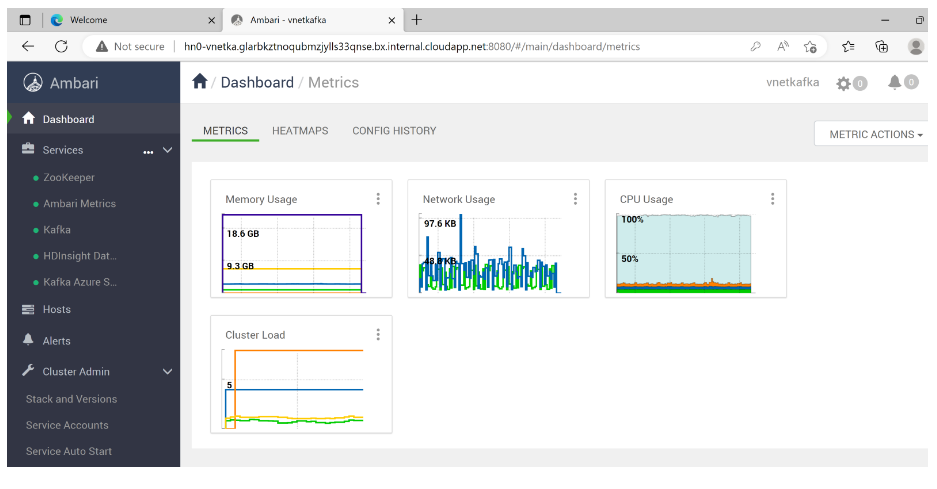Switch to the Config History tab
The image size is (937, 489).
click(x=394, y=131)
